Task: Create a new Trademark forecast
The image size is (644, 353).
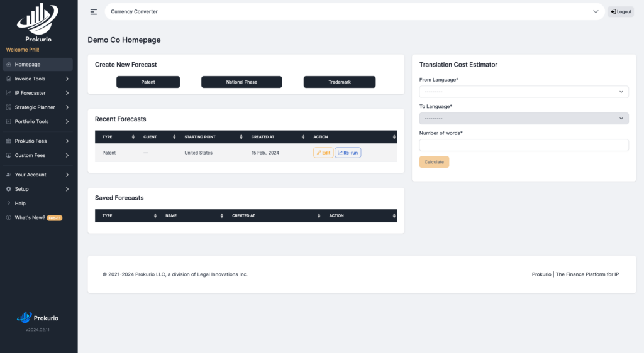Action: click(339, 82)
